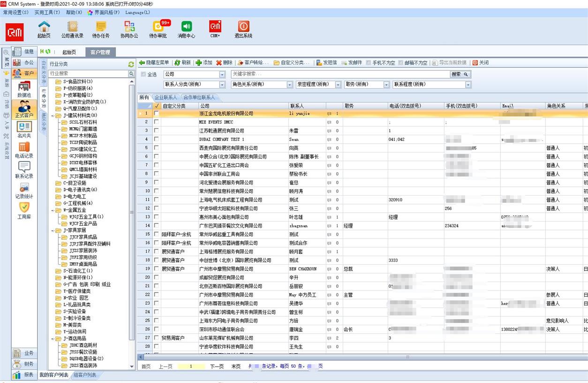Enable the 邮箱不为空 filter checkbox
588x383 pixels.
coord(401,63)
